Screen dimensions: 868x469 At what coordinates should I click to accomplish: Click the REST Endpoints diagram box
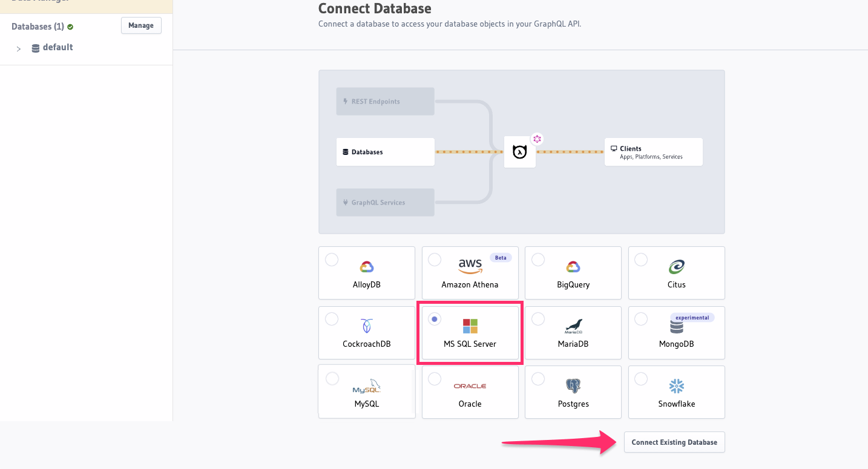(x=386, y=102)
